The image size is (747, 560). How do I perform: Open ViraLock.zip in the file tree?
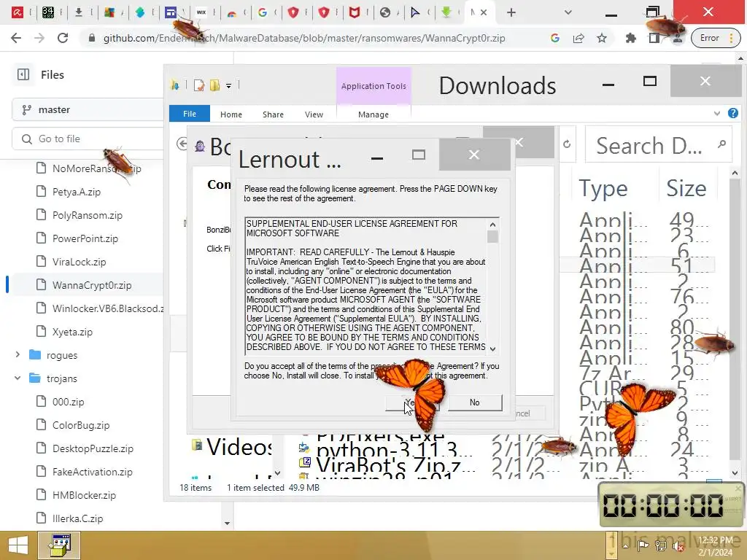tap(79, 262)
